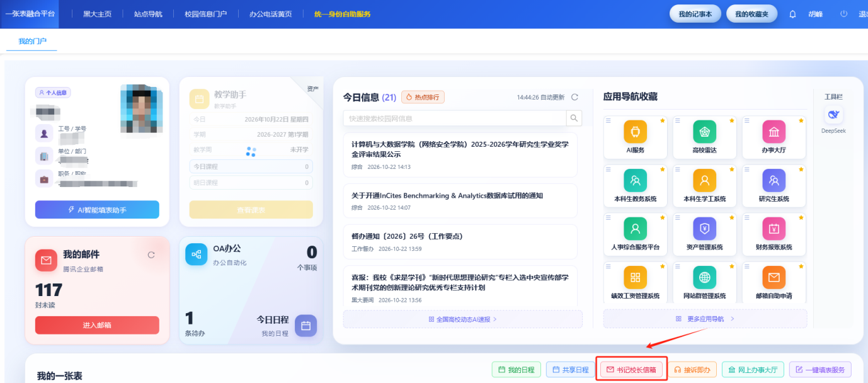Image resolution: width=868 pixels, height=383 pixels.
Task: Click the search magnifier in 今日信息
Action: pyautogui.click(x=574, y=118)
